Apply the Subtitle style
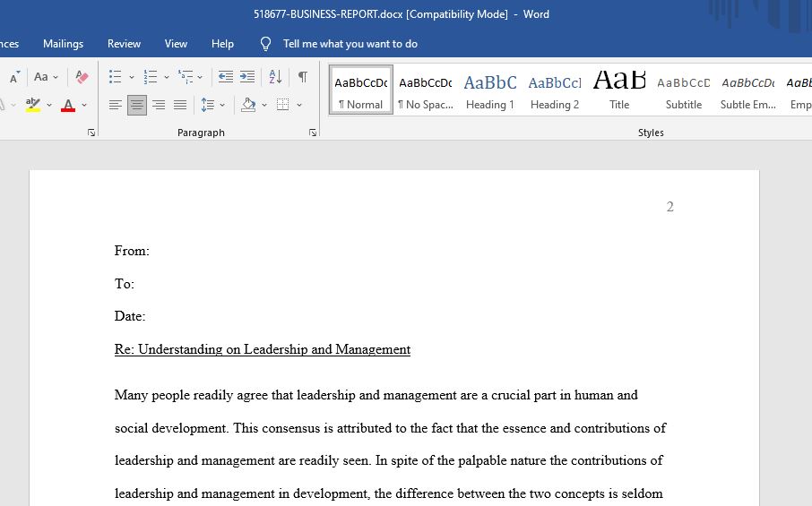 pyautogui.click(x=684, y=90)
